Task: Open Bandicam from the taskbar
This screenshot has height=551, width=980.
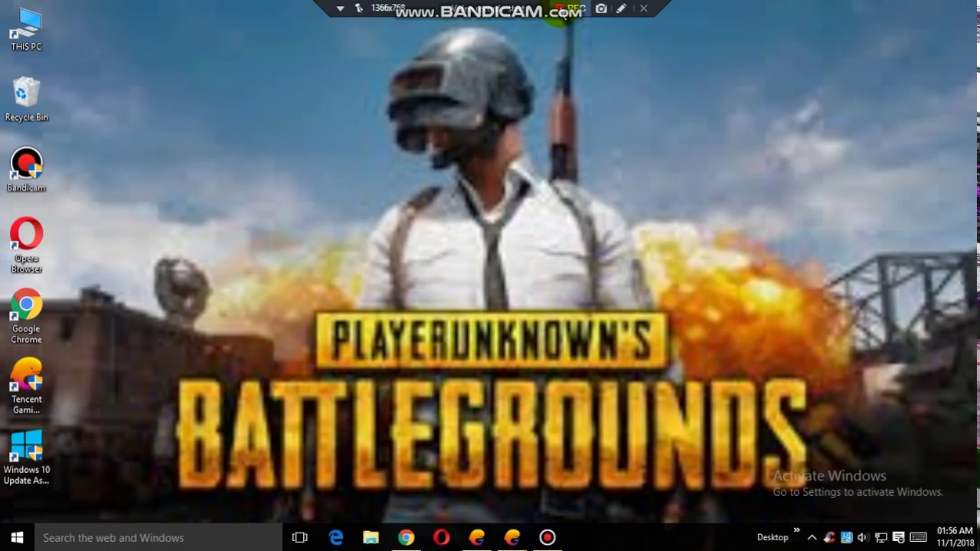Action: [547, 537]
